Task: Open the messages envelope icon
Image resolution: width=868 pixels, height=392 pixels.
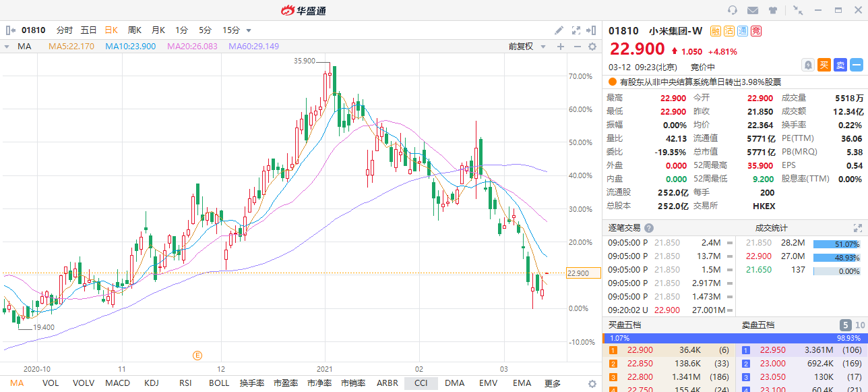Action: 753,10
